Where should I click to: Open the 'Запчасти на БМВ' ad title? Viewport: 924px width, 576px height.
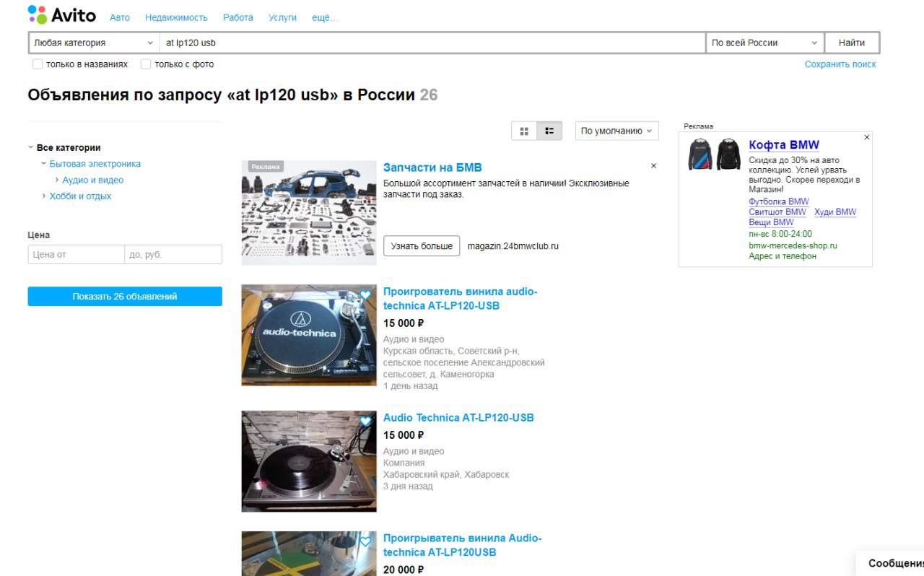pyautogui.click(x=432, y=167)
